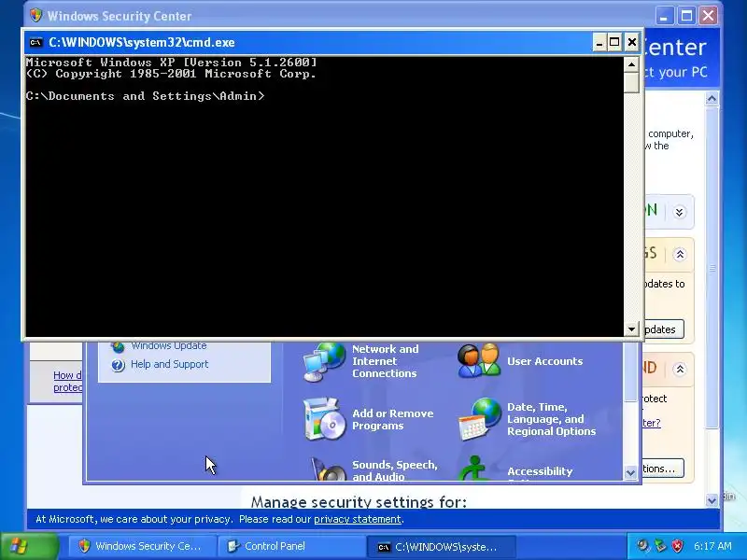Open Help and Support link in Control Panel
This screenshot has width=747, height=560.
[169, 364]
